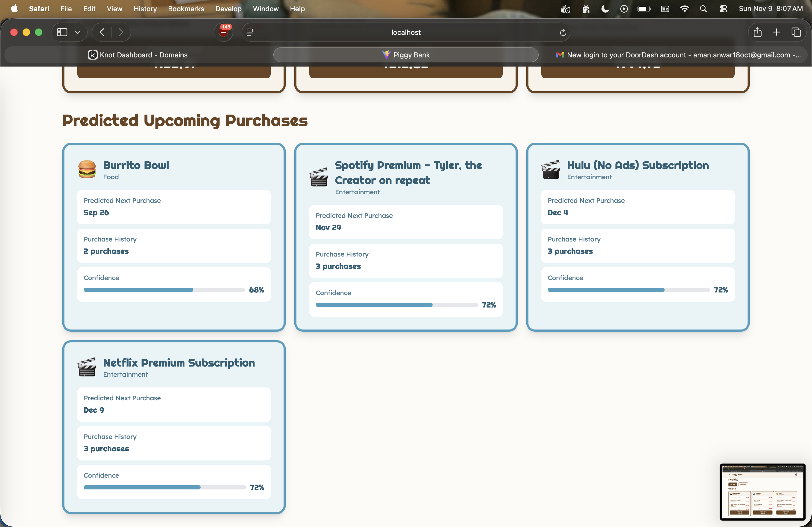Image resolution: width=812 pixels, height=527 pixels.
Task: Open the ad blocker extension showing 148
Action: (x=223, y=32)
